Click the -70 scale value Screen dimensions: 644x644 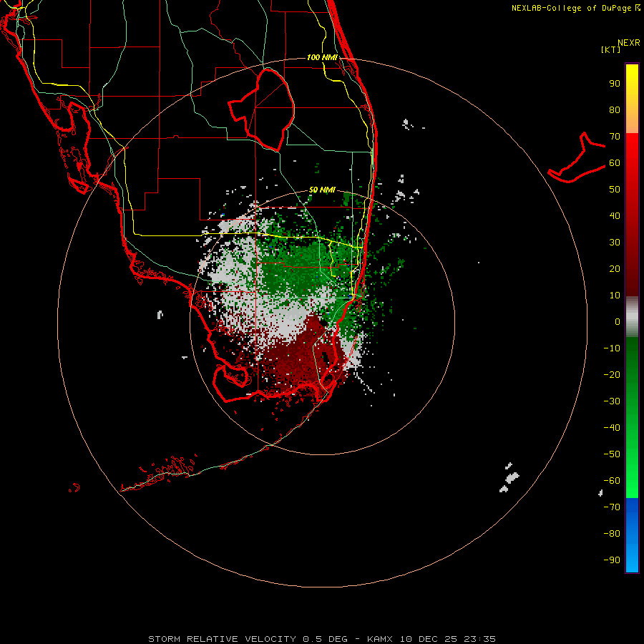(x=612, y=507)
